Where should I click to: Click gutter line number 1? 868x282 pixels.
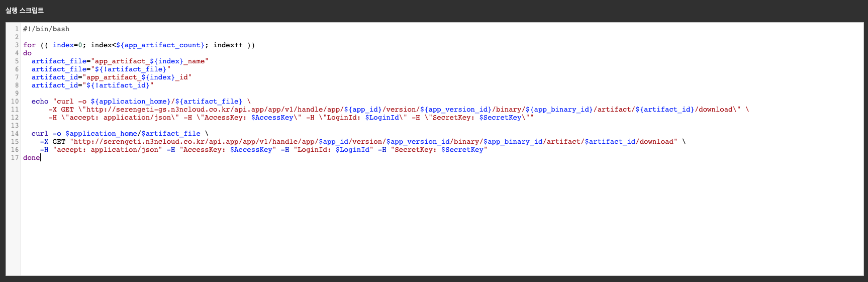17,29
